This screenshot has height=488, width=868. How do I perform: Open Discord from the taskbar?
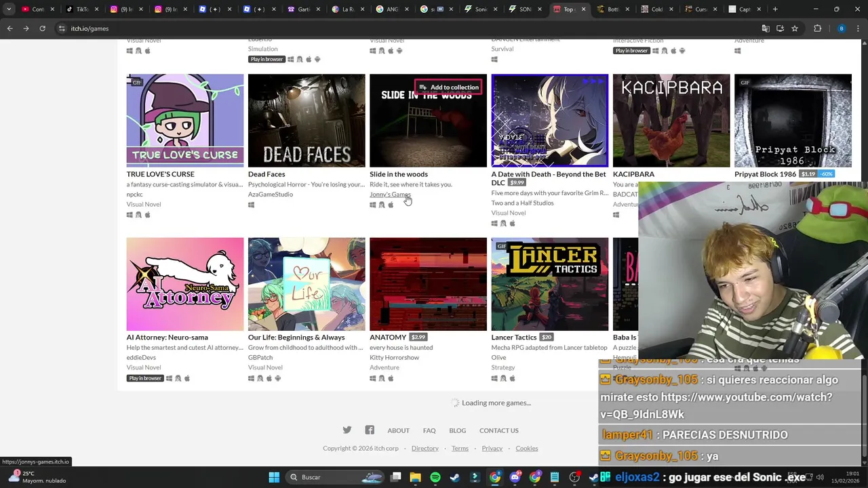tap(515, 477)
